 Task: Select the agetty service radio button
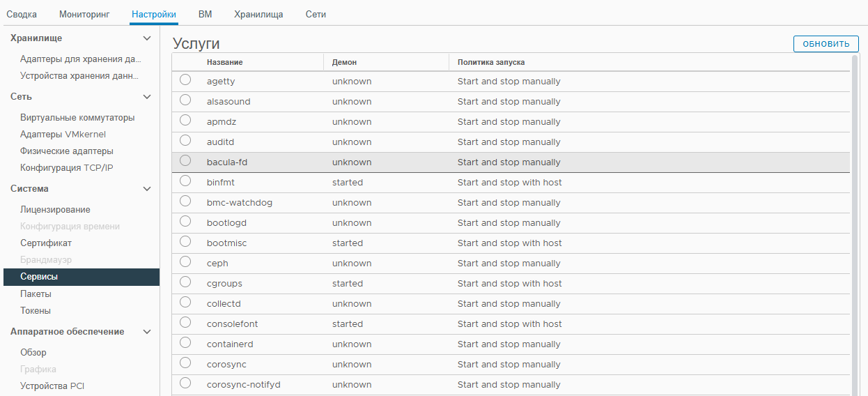pyautogui.click(x=185, y=79)
